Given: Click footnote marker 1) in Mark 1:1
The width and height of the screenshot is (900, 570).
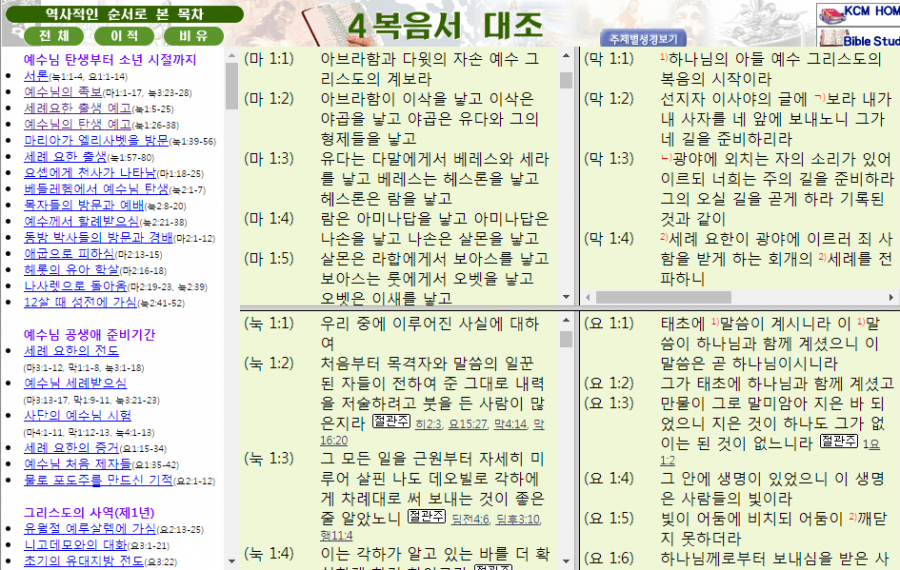Looking at the screenshot, I should click(664, 56).
